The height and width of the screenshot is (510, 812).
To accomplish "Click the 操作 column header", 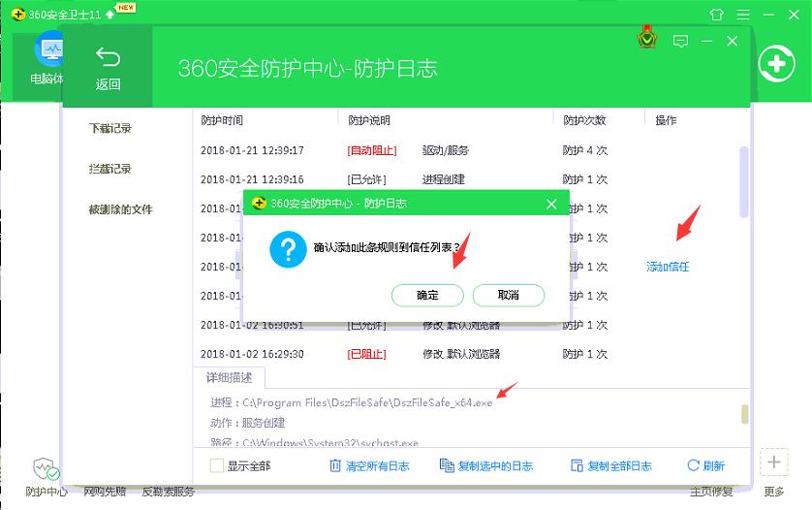I will click(666, 120).
